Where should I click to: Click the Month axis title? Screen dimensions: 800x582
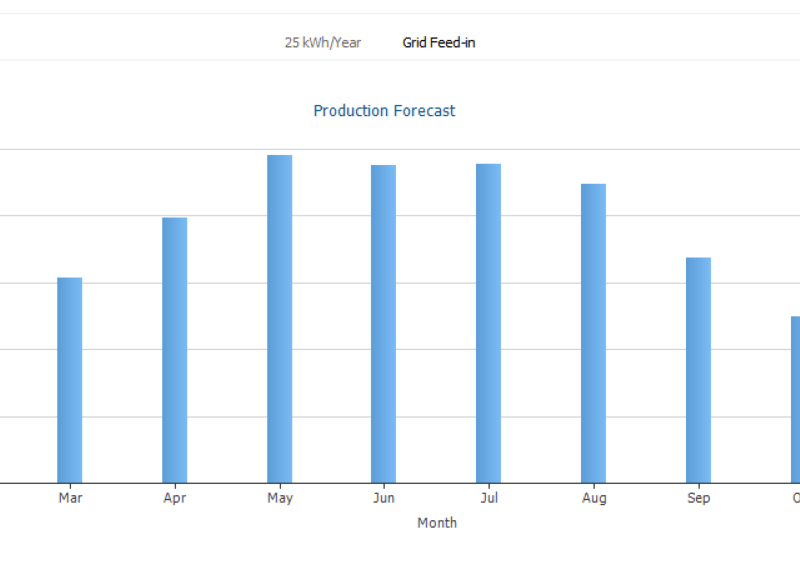tap(437, 523)
